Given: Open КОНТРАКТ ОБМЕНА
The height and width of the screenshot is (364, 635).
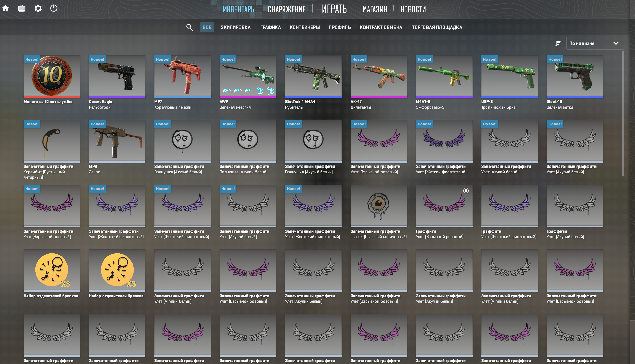Looking at the screenshot, I should [381, 27].
